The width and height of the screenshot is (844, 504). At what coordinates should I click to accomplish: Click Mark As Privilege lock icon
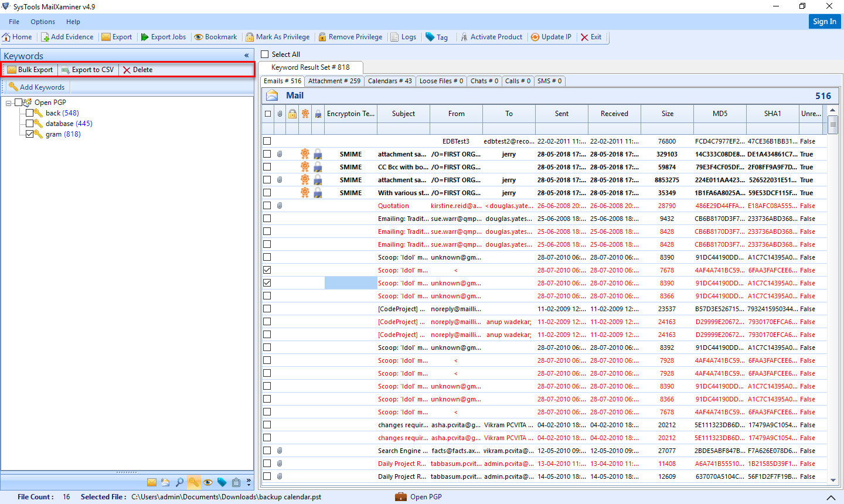click(x=250, y=37)
